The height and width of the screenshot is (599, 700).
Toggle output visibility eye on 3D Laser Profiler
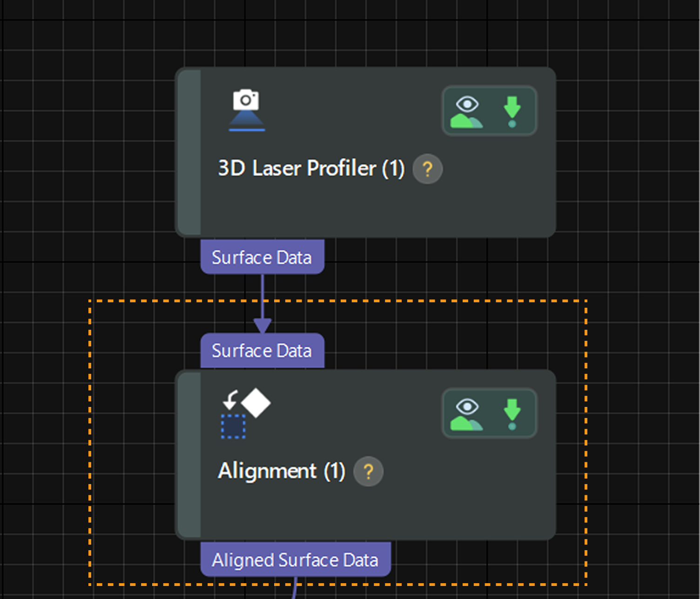pos(467,112)
